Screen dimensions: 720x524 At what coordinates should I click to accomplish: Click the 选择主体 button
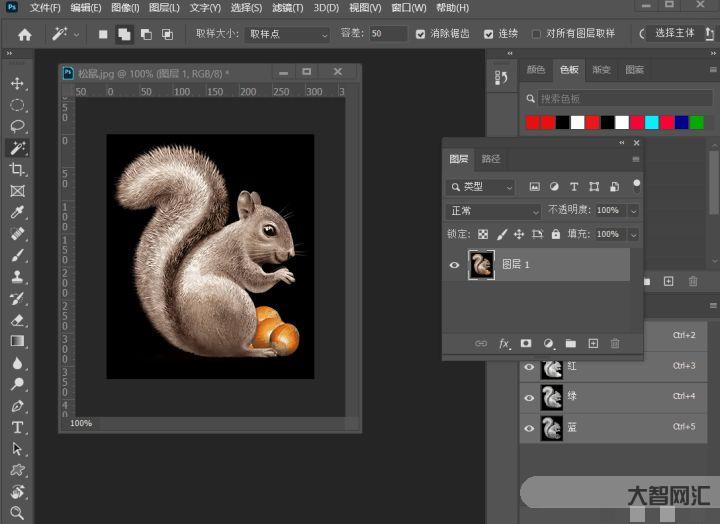click(675, 34)
